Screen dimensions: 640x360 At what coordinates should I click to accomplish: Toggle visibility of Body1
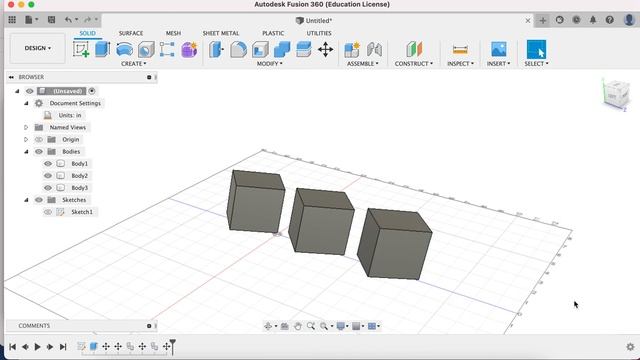tap(48, 164)
